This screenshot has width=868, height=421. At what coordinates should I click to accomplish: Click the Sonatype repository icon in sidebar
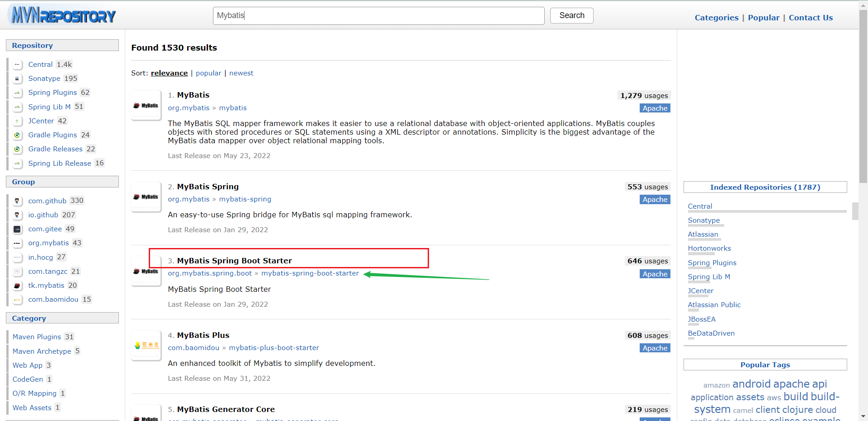pos(17,79)
